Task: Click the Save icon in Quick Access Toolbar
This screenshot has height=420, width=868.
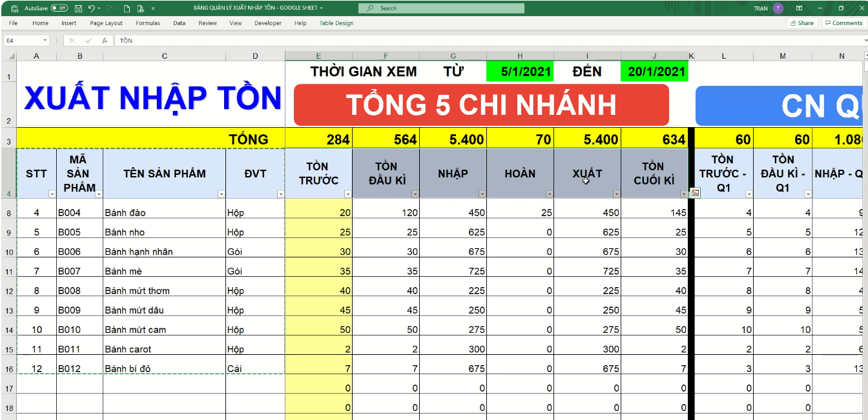Action: point(77,8)
